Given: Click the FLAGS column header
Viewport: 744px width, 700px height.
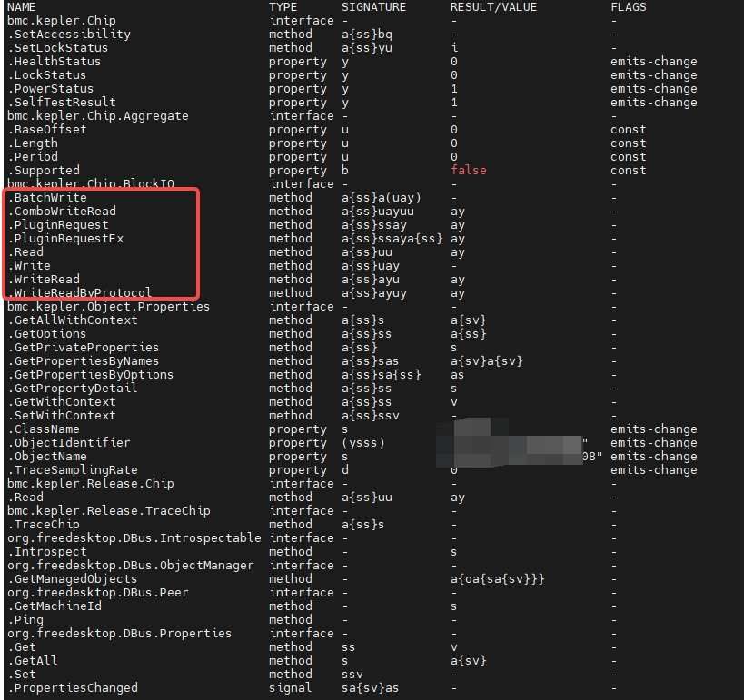Looking at the screenshot, I should tap(630, 7).
